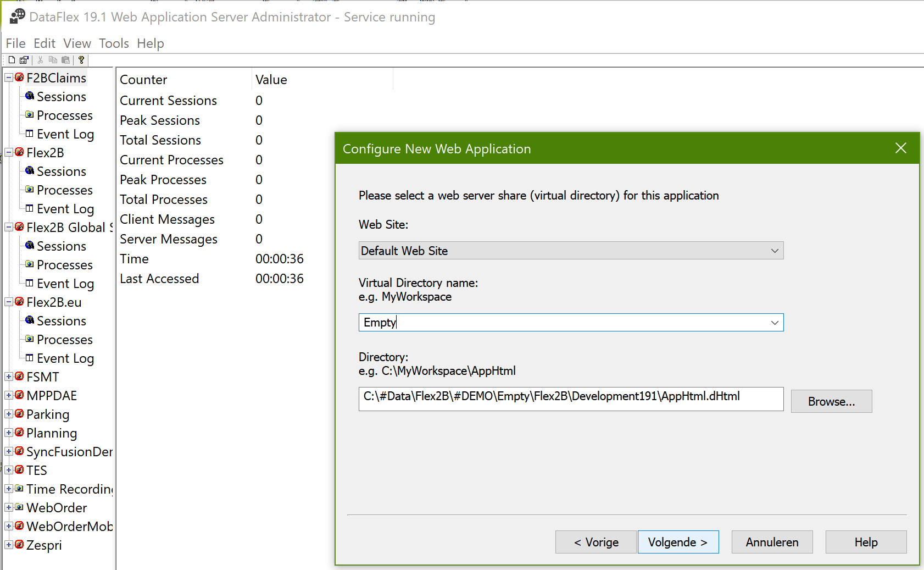Click the Directory path input field

click(571, 399)
